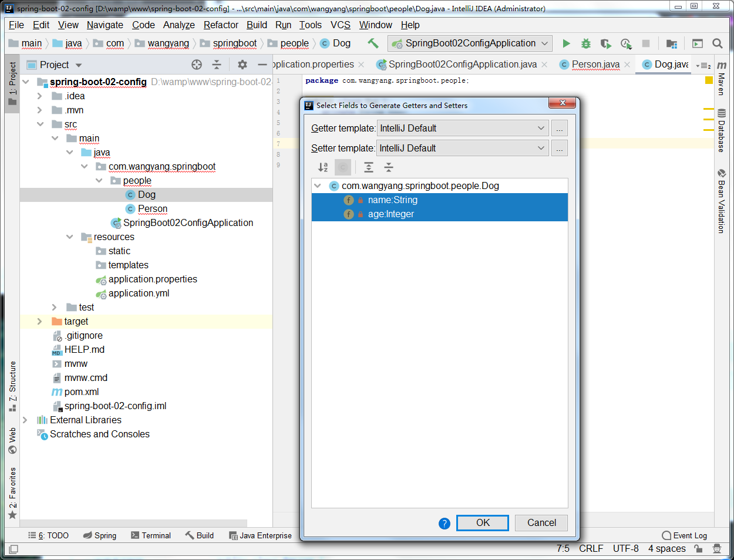Image resolution: width=734 pixels, height=560 pixels.
Task: Switch to SpringBoot02ConfigApplication.java tab
Action: [x=463, y=65]
